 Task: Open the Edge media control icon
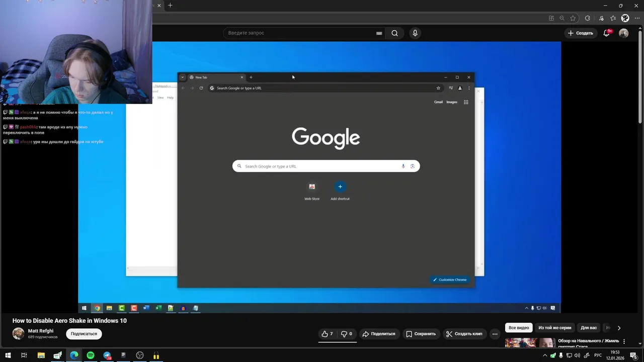601,18
